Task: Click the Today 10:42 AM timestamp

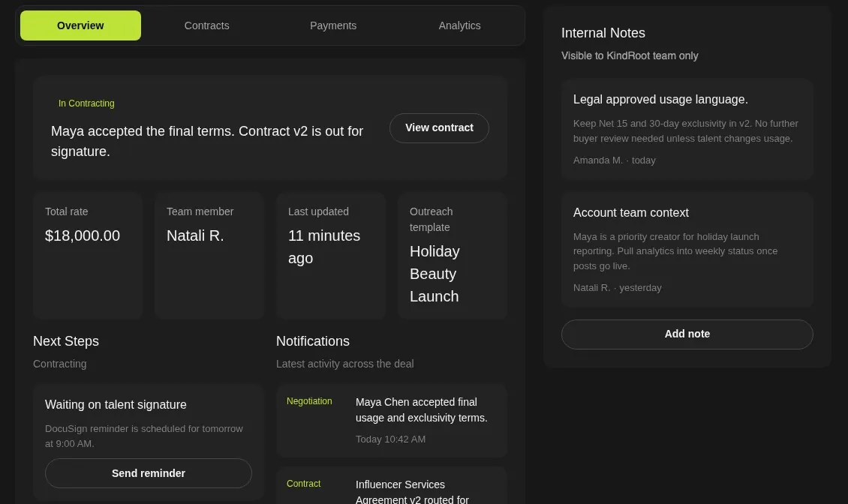Action: (390, 439)
